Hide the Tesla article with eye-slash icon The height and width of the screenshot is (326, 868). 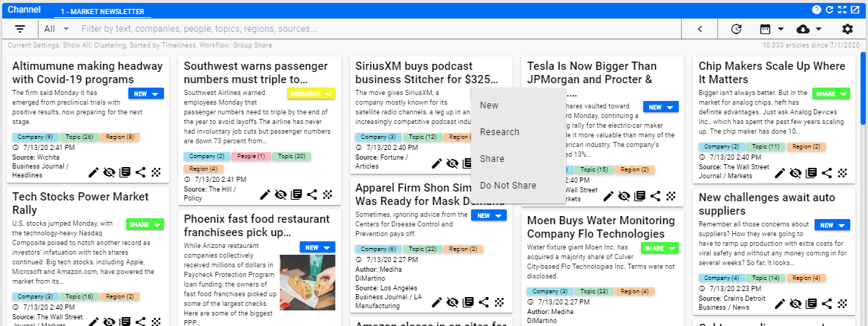pyautogui.click(x=624, y=196)
